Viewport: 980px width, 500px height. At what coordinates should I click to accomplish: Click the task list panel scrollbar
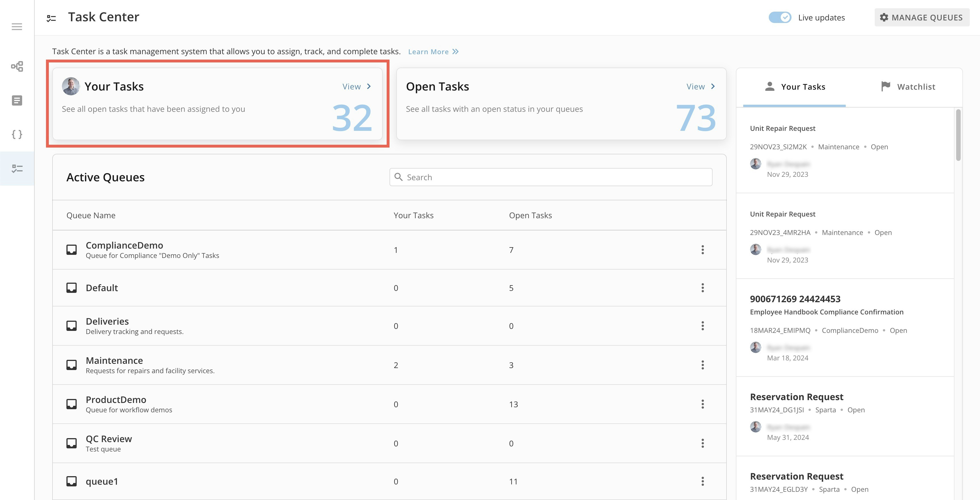click(x=958, y=135)
